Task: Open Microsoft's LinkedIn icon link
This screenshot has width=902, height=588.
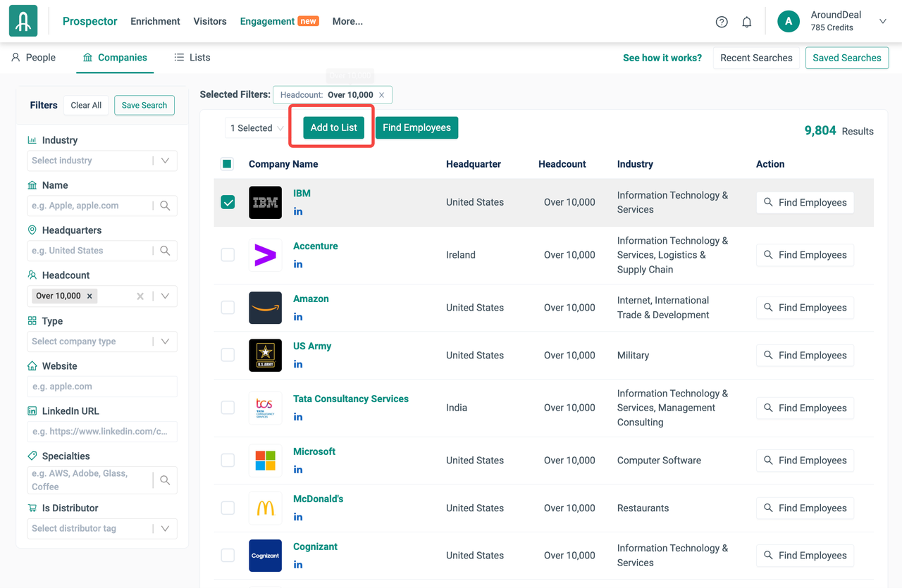Action: click(298, 470)
